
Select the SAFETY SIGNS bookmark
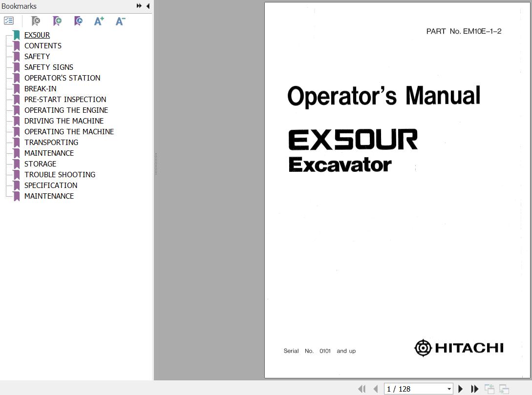click(x=48, y=67)
